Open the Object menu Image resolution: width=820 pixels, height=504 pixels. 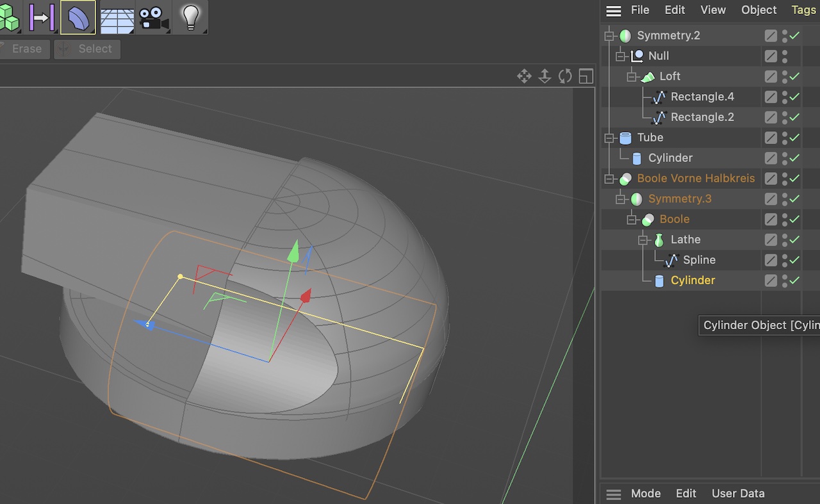[759, 10]
